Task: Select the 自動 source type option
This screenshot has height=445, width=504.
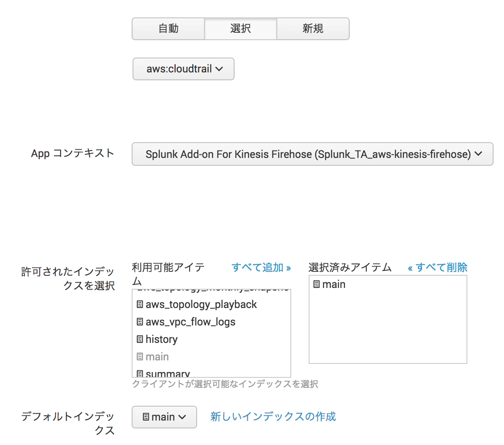Action: (168, 29)
